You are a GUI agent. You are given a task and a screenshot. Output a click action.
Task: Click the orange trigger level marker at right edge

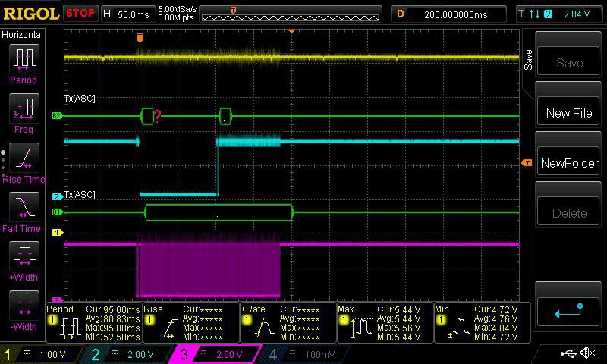point(527,163)
